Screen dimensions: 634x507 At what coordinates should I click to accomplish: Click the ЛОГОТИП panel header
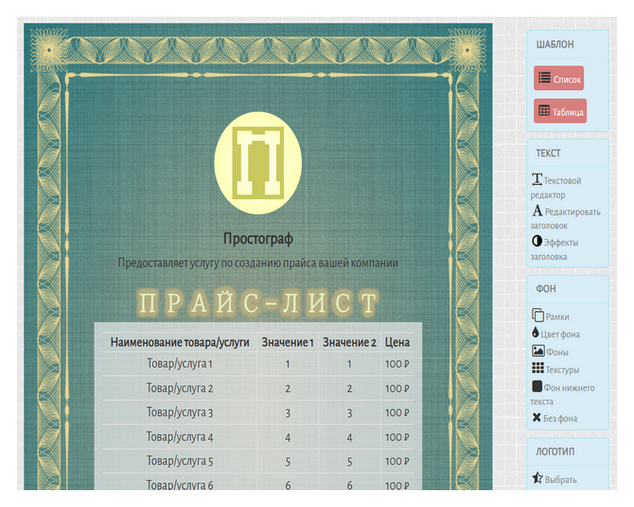[567, 452]
